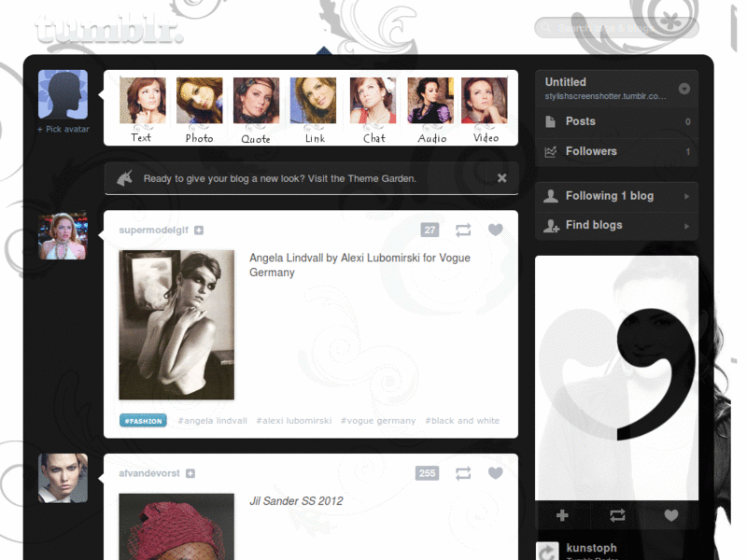Click the Angela Lindvall Vogue Germany caption
This screenshot has height=560, width=747.
(359, 265)
